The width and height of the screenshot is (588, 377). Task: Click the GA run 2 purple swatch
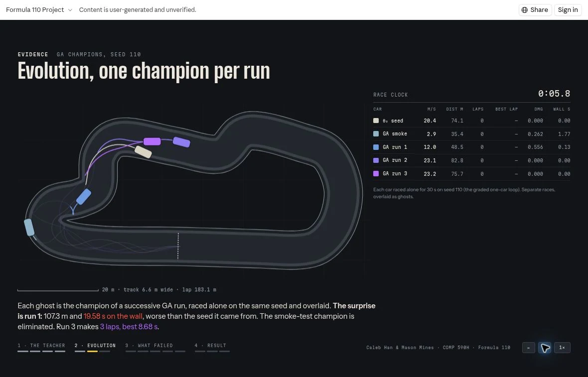376,160
